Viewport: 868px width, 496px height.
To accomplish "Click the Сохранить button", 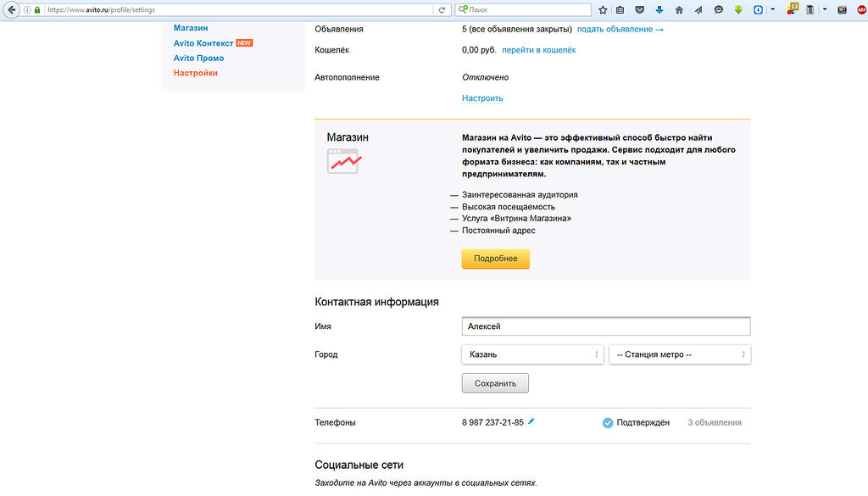I will pos(495,383).
